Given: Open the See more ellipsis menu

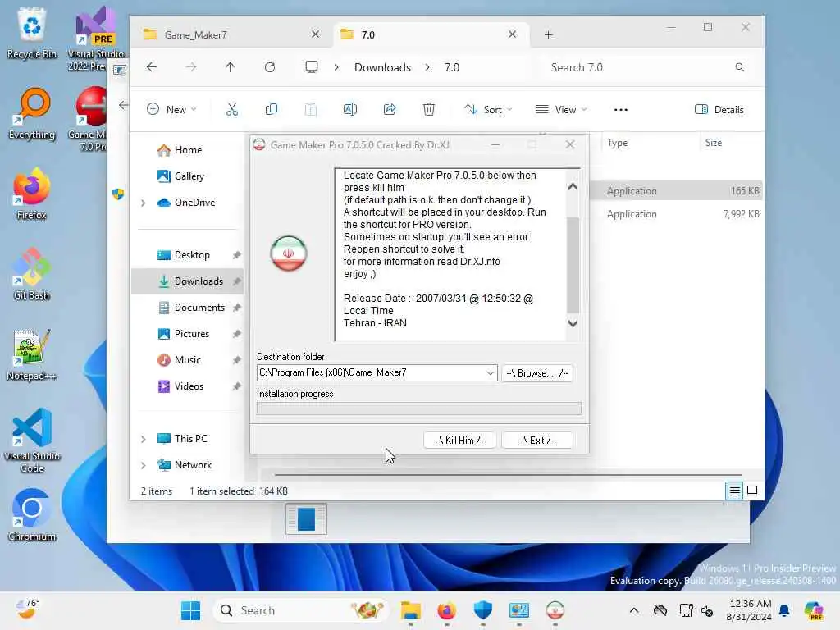Looking at the screenshot, I should point(620,110).
